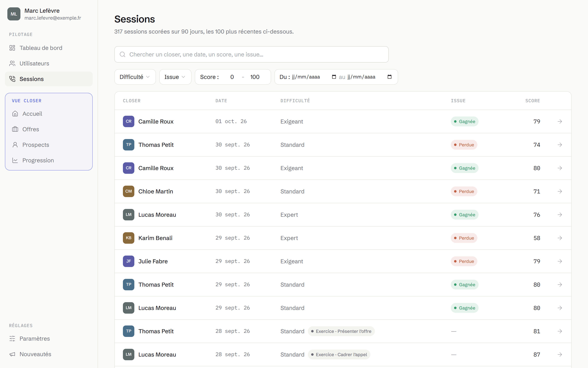This screenshot has height=368, width=588.
Task: Click the search magnifier icon
Action: [122, 55]
